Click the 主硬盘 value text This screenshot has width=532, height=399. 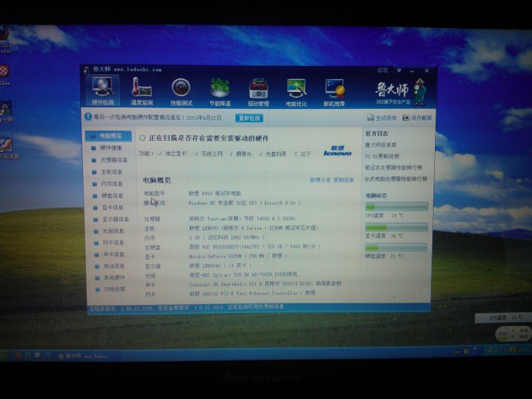pyautogui.click(x=255, y=246)
